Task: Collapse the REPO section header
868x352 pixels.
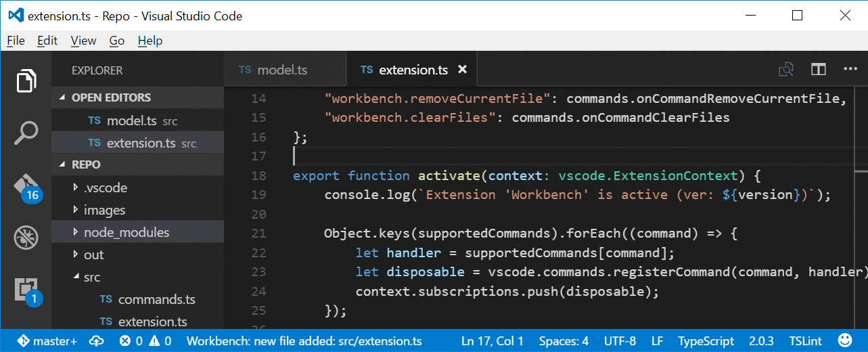Action: 137,164
